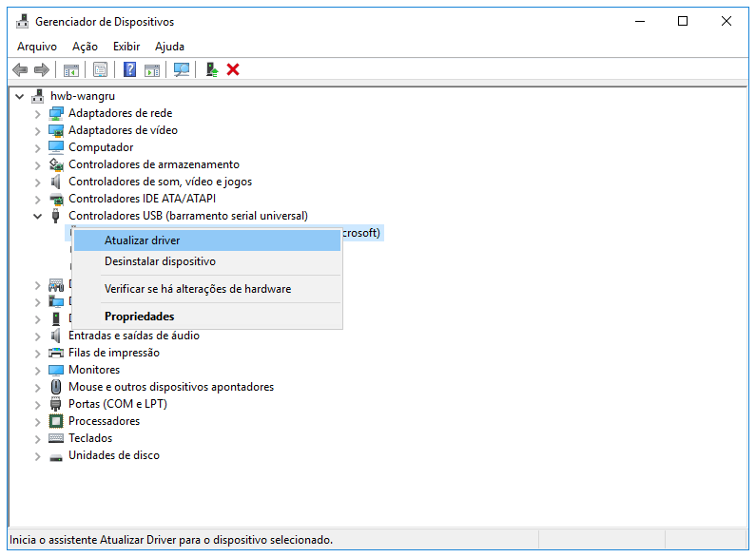Click the hwb-wangru computer icon
Image resolution: width=756 pixels, height=557 pixels.
[38, 96]
